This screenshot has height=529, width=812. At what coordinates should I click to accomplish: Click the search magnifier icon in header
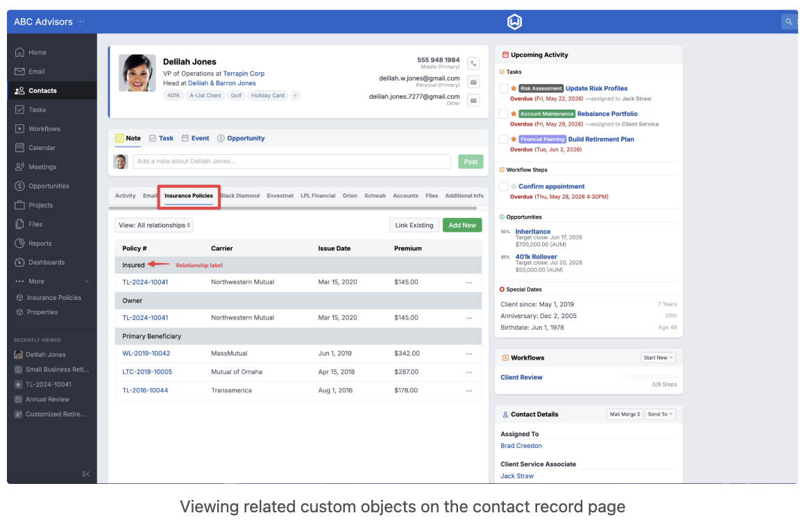788,22
